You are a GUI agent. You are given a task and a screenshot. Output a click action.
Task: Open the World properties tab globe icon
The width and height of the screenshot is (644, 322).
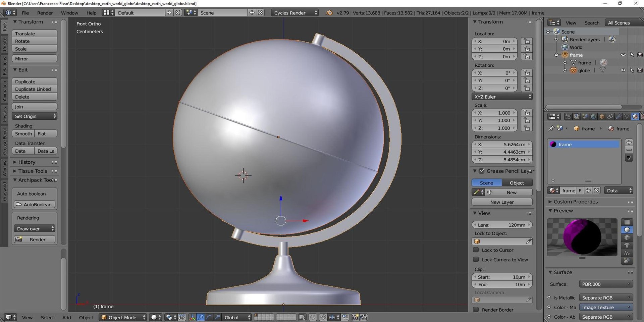(x=593, y=117)
